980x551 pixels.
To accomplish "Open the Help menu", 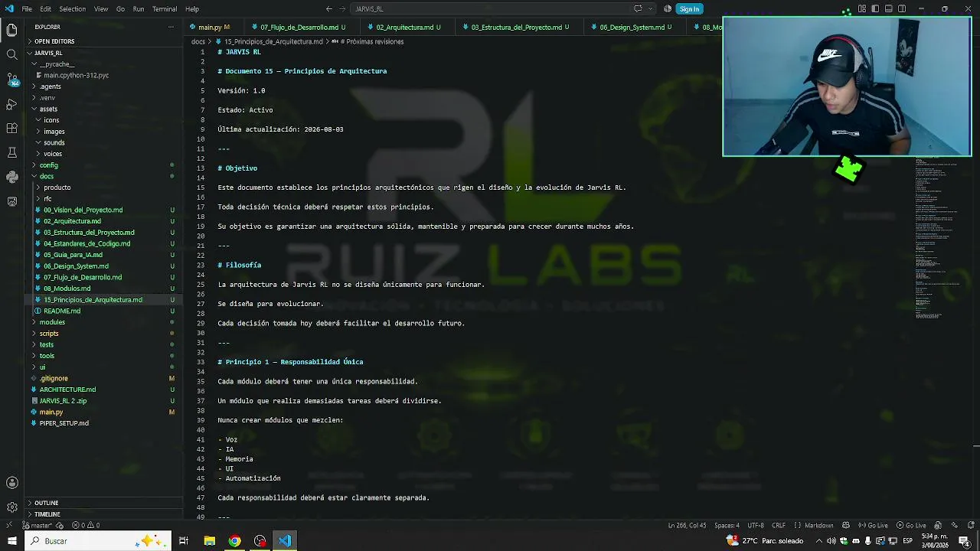I will coord(192,9).
